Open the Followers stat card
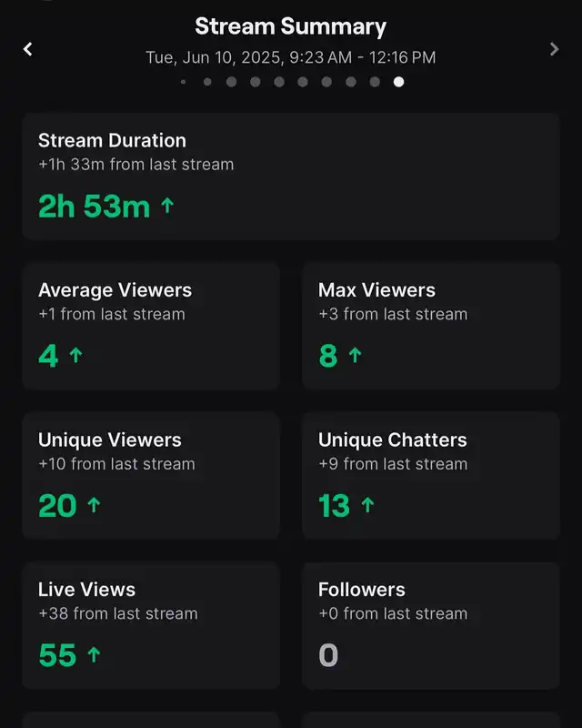Viewport: 582px width, 728px height. click(430, 624)
